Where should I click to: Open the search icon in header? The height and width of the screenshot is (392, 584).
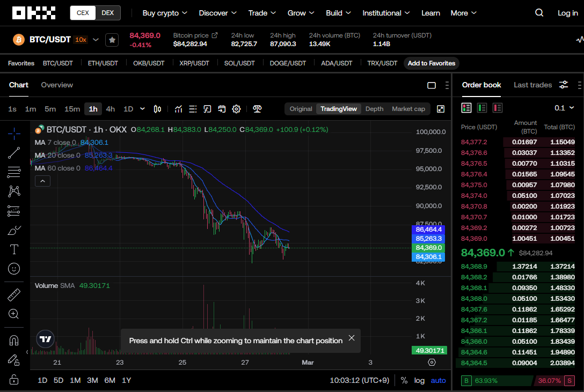pos(539,13)
